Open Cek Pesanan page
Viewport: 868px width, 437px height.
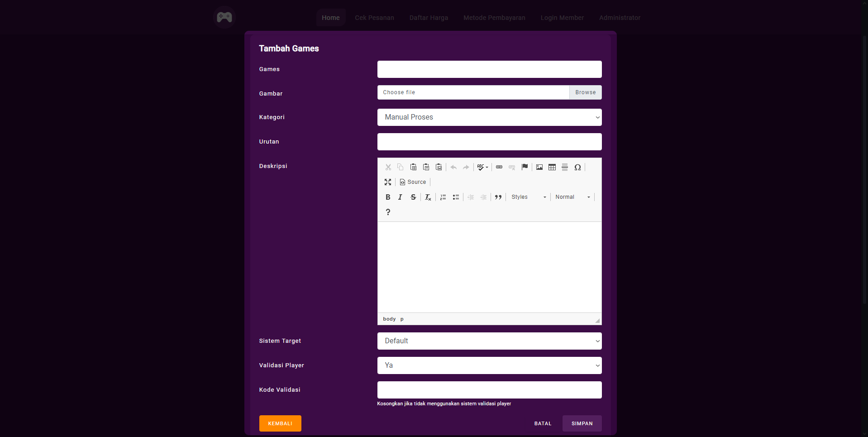374,18
